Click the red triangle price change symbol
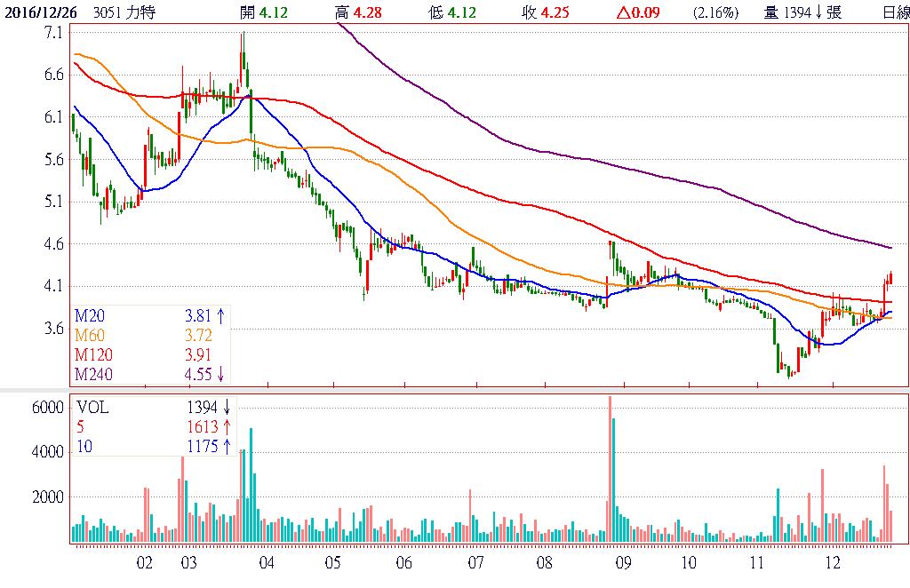The width and height of the screenshot is (910, 588). coord(624,13)
